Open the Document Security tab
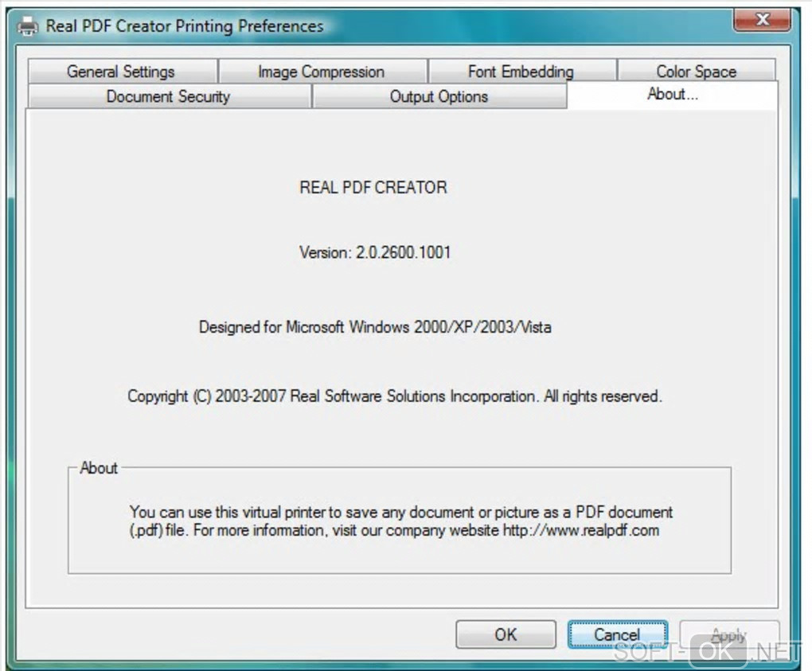This screenshot has height=671, width=812. tap(169, 96)
